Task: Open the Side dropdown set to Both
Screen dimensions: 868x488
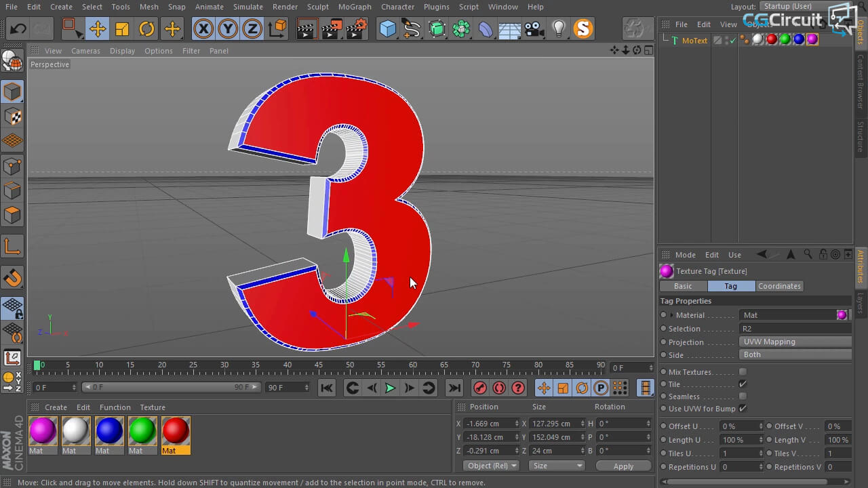Action: [x=795, y=354]
